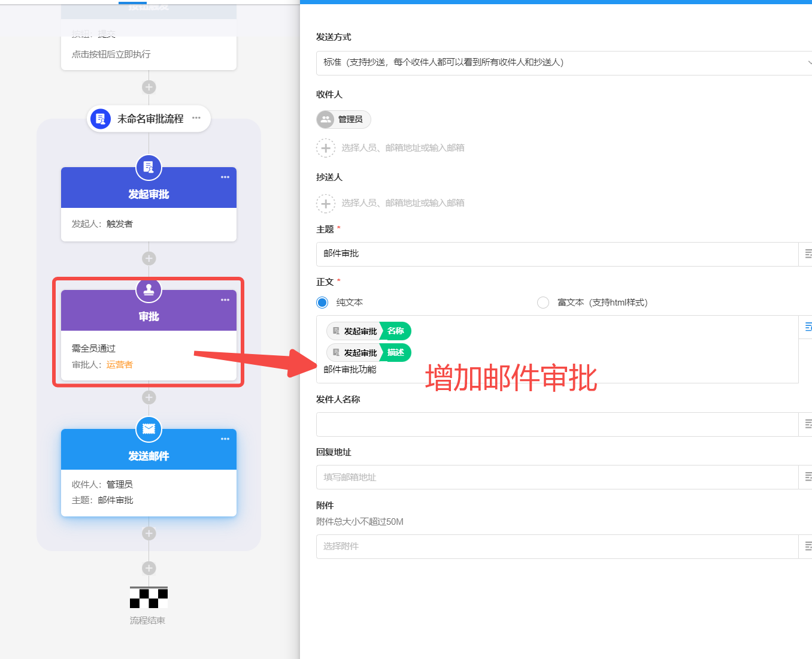The width and height of the screenshot is (812, 659).
Task: Open the field picker icon for 发件人名称
Action: (x=808, y=424)
